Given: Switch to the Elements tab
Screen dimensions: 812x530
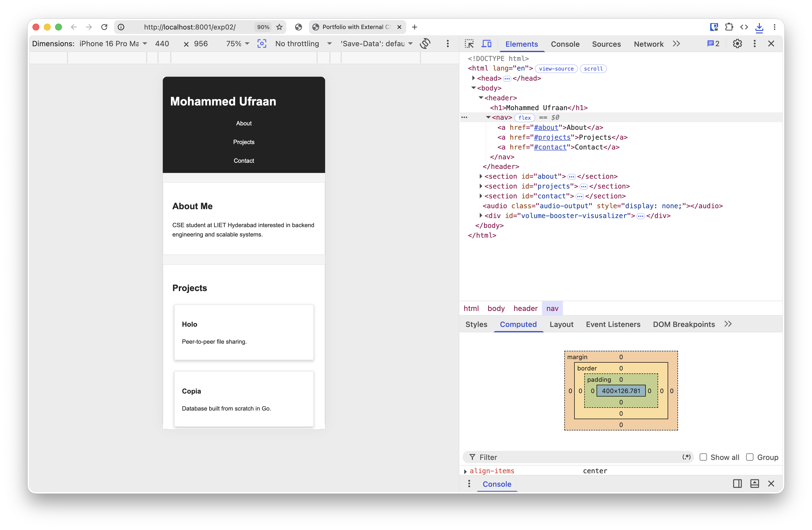Looking at the screenshot, I should click(x=521, y=44).
